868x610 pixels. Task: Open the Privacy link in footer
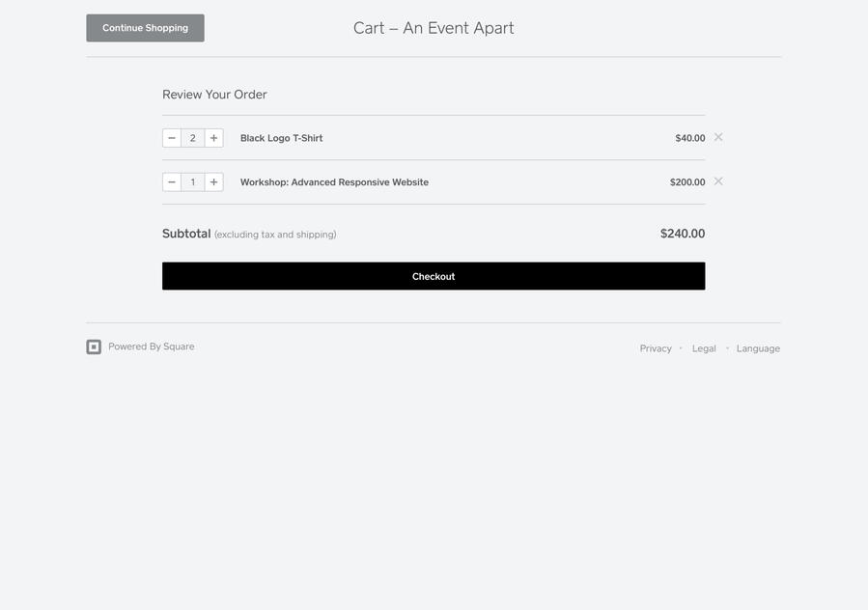pos(656,348)
